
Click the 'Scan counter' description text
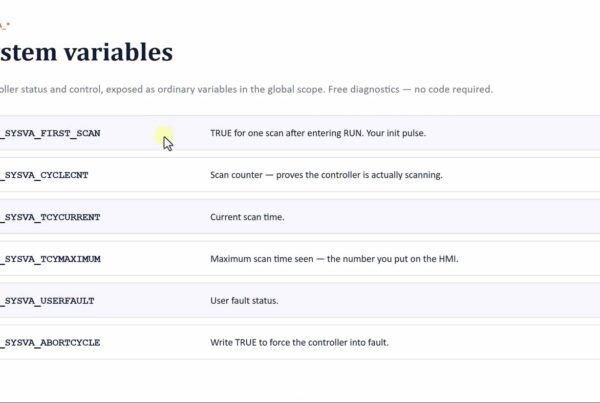236,175
